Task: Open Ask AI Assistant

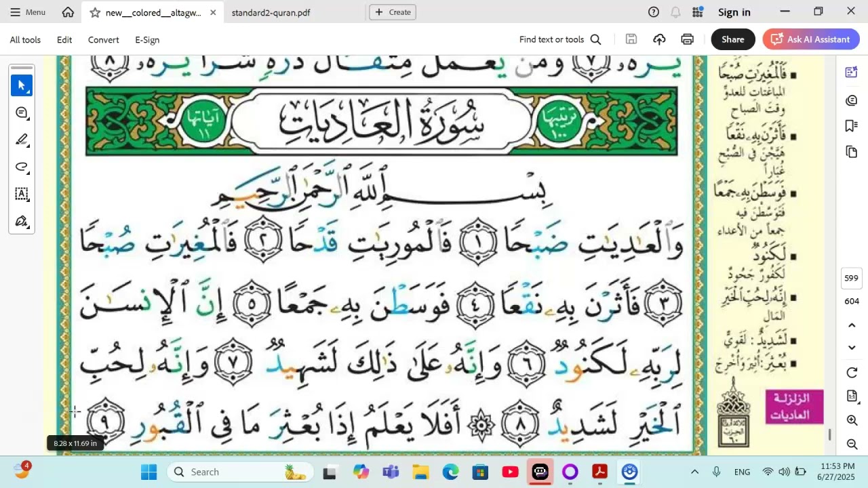Action: (811, 39)
